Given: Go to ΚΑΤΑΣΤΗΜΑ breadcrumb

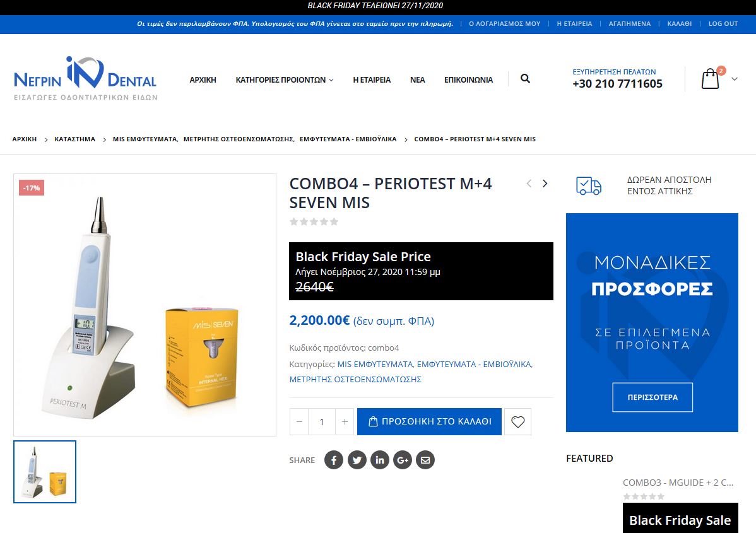Looking at the screenshot, I should click(74, 139).
